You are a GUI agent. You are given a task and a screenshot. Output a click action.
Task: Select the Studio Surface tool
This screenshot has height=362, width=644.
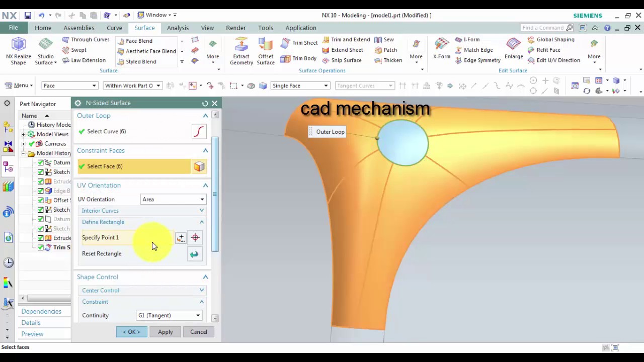45,51
